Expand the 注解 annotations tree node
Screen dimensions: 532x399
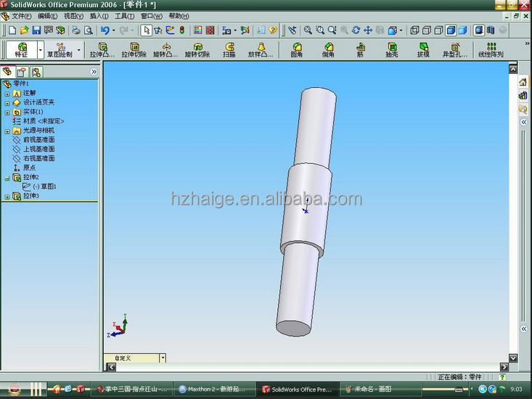click(x=7, y=94)
